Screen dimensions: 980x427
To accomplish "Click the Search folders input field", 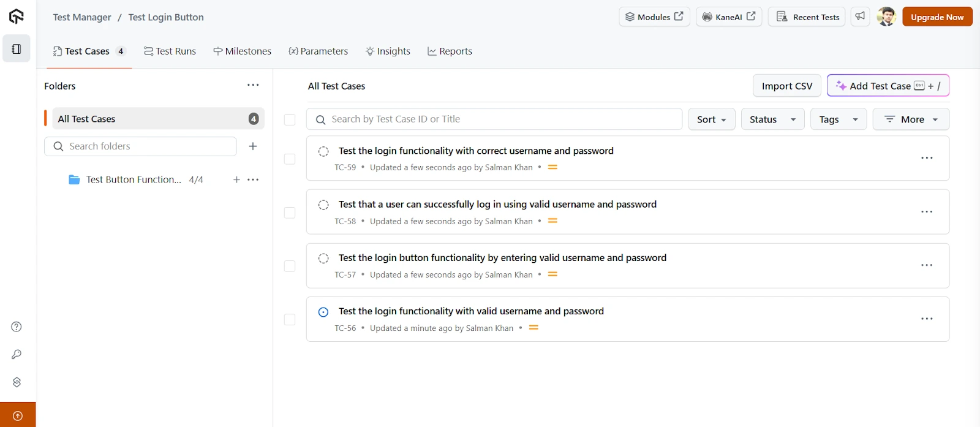I will (x=140, y=146).
